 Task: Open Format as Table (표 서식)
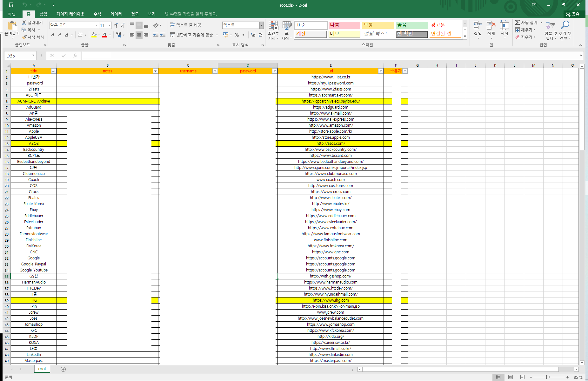coord(287,30)
